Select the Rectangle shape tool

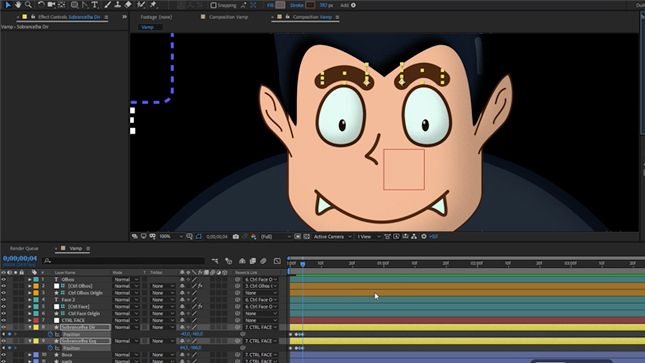[74, 5]
